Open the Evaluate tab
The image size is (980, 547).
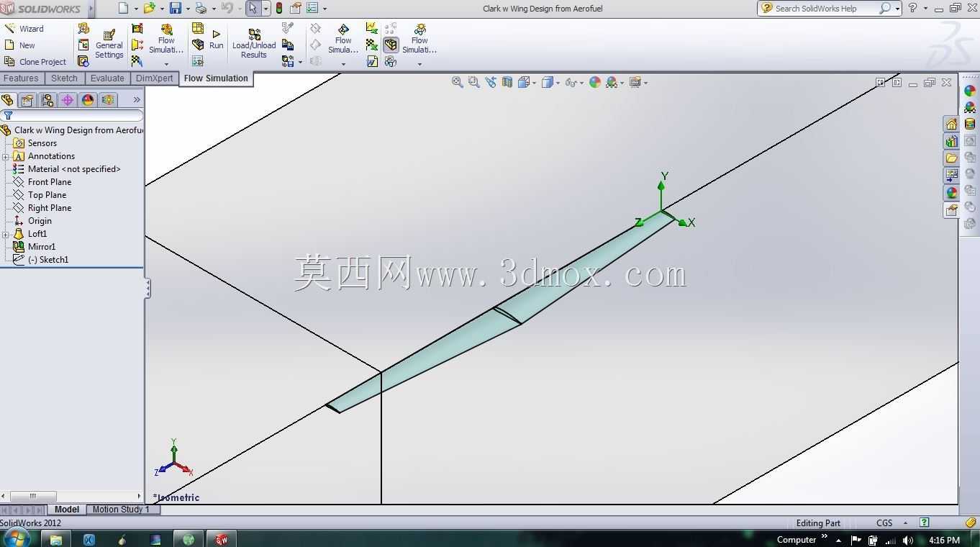[107, 78]
